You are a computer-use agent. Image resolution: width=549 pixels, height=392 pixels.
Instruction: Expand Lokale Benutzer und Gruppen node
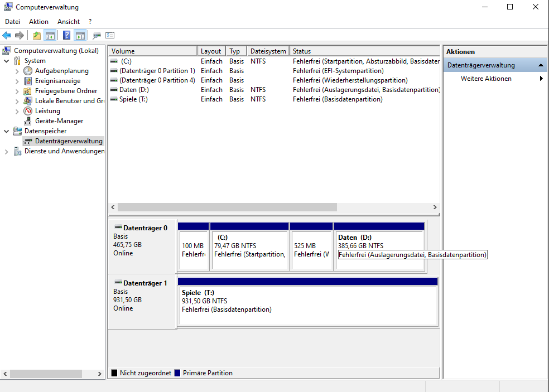pyautogui.click(x=17, y=101)
